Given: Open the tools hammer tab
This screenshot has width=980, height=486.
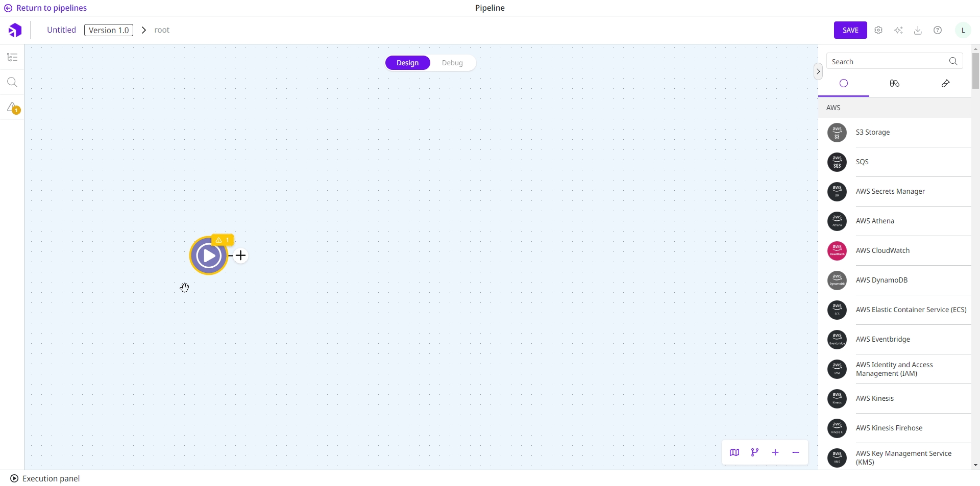Looking at the screenshot, I should pos(945,83).
